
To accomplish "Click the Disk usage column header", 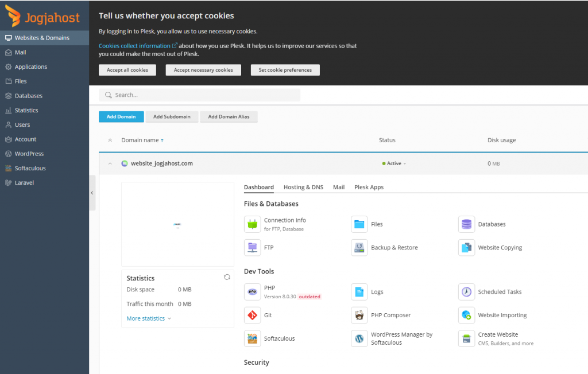I will pos(502,140).
